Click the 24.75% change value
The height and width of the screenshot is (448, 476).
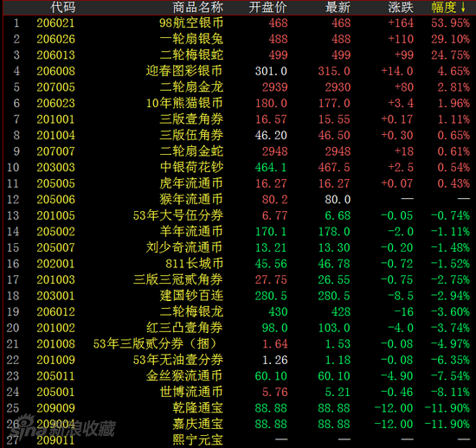point(451,55)
